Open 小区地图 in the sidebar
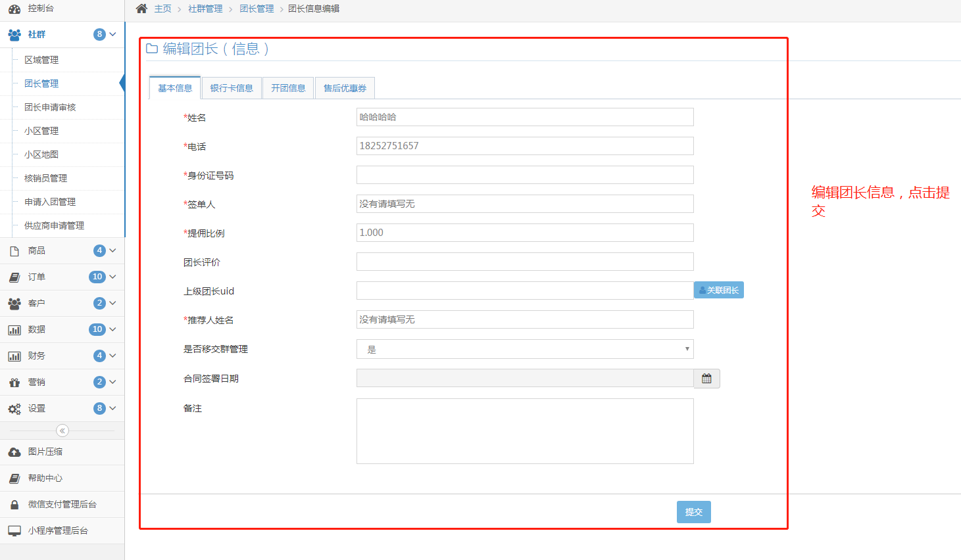The height and width of the screenshot is (560, 961). [x=41, y=154]
